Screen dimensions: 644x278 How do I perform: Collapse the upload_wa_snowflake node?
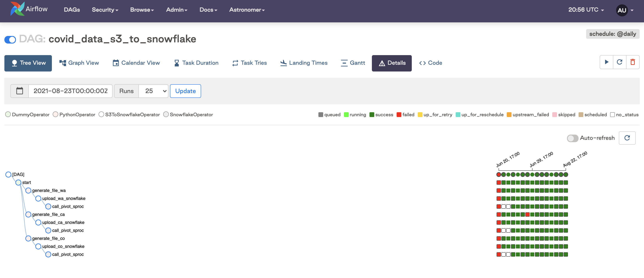[38, 199]
